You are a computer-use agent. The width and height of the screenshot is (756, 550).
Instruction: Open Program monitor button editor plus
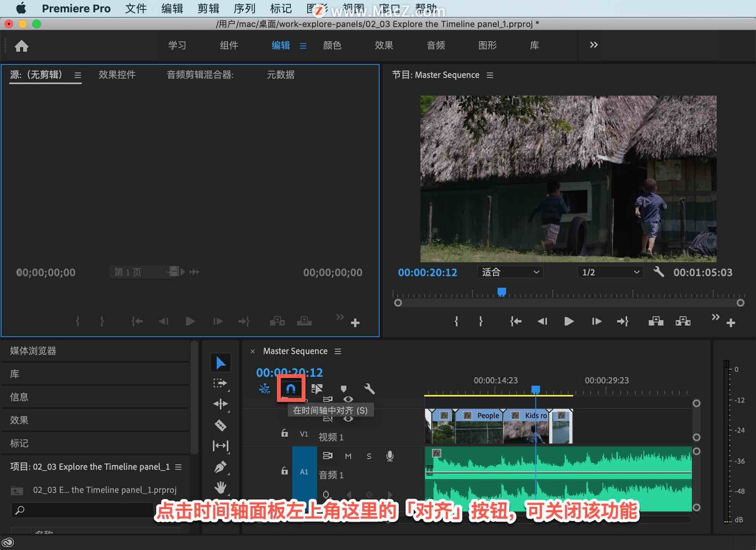click(x=731, y=323)
